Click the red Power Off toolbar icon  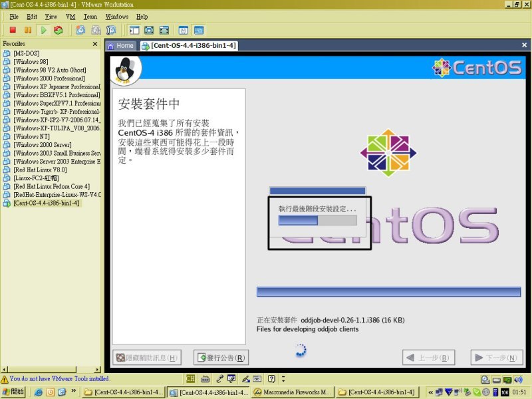click(13, 30)
